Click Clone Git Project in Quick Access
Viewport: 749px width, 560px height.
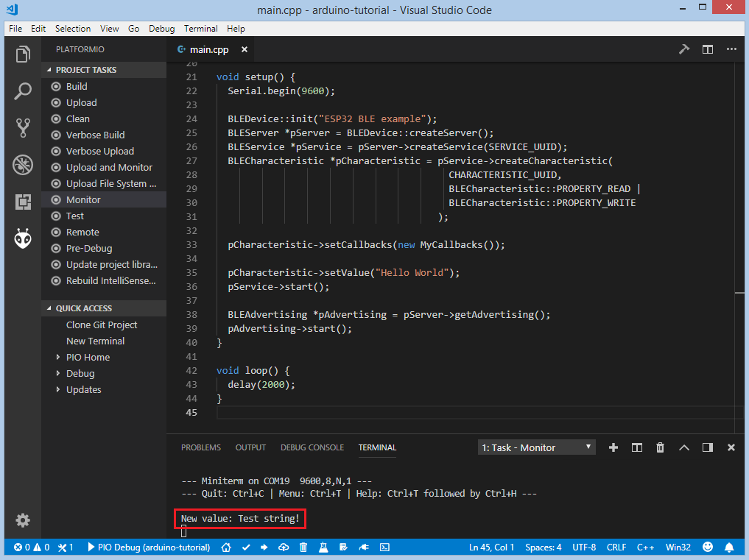tap(102, 325)
